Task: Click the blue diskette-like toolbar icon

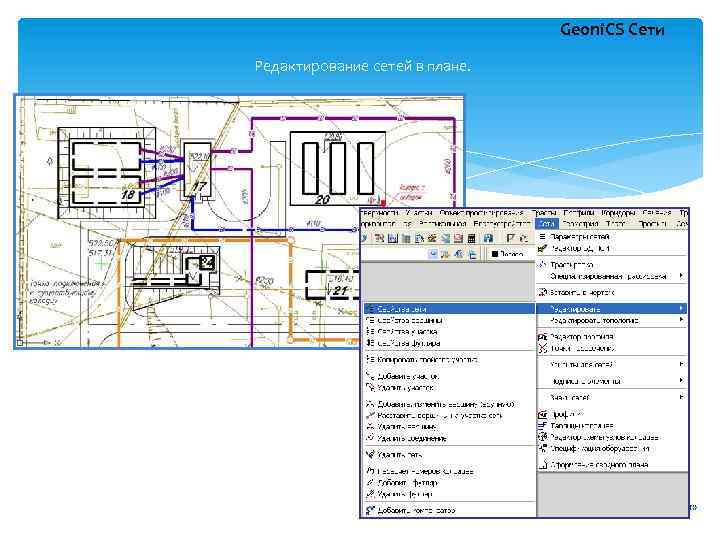Action: [x=488, y=238]
